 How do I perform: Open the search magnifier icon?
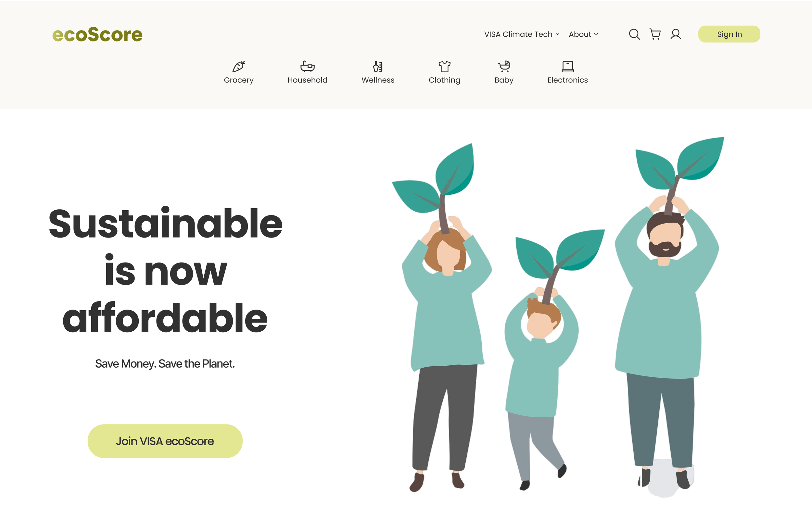tap(634, 34)
